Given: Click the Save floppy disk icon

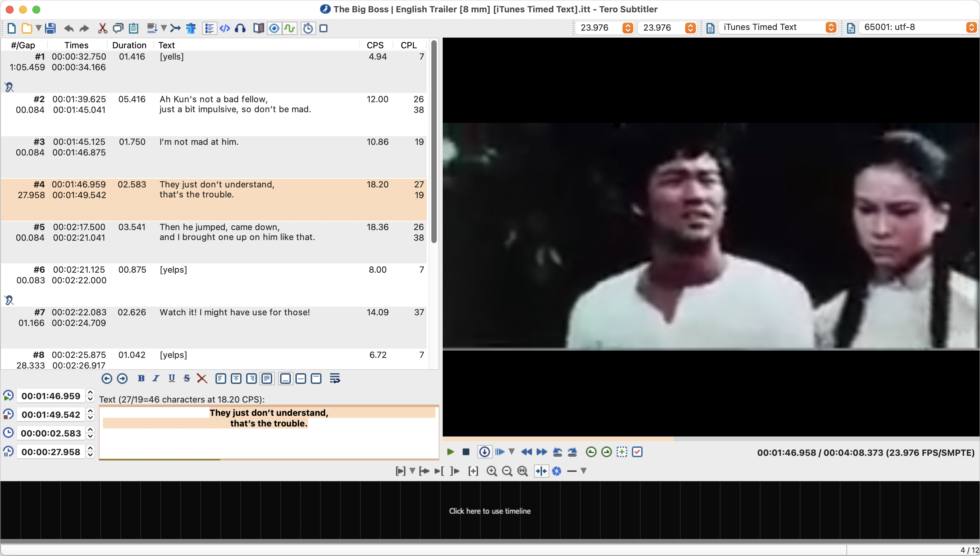Looking at the screenshot, I should (50, 28).
